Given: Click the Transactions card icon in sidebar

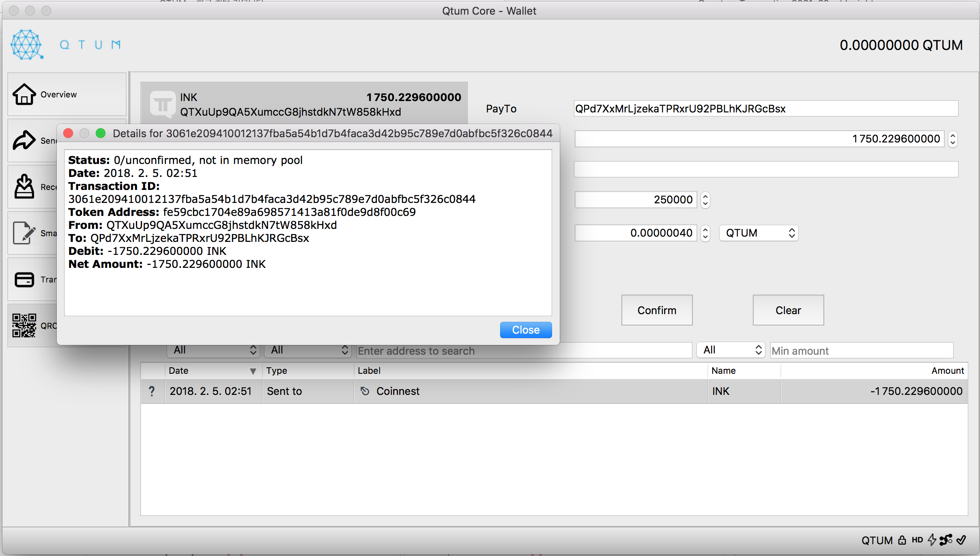Looking at the screenshot, I should 24,279.
